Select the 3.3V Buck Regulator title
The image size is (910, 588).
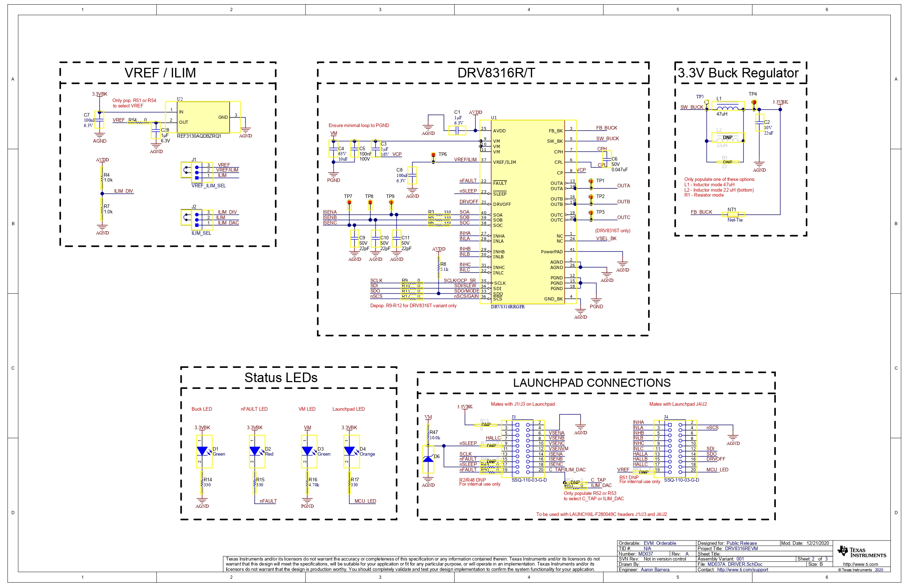737,73
